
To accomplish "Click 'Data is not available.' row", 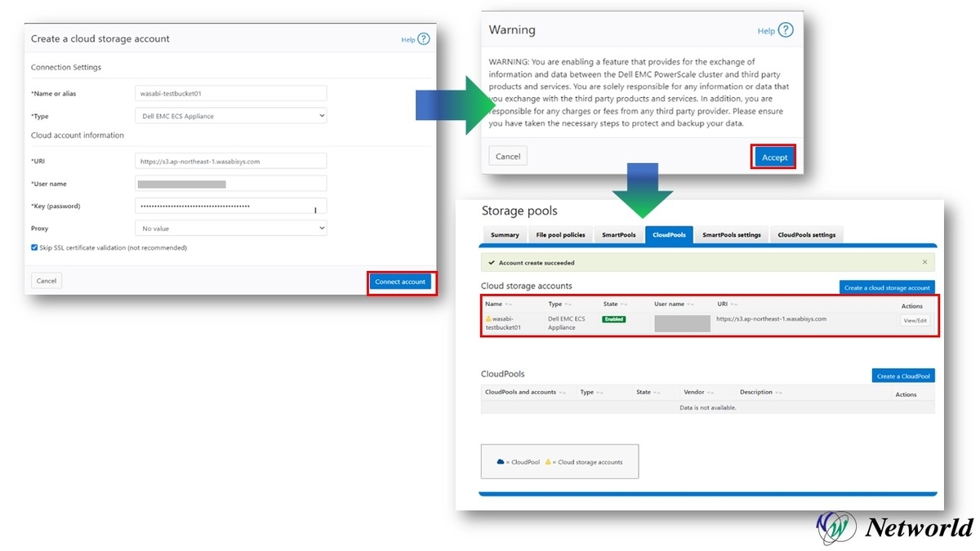I will pyautogui.click(x=708, y=407).
